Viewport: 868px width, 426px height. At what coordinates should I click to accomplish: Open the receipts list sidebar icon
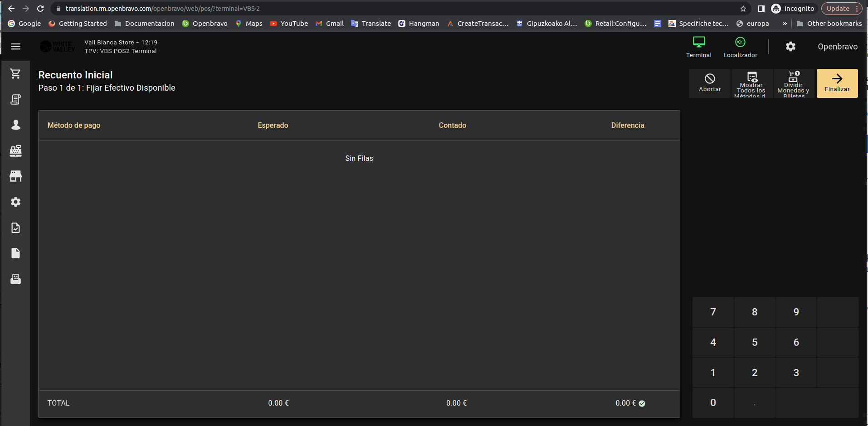coord(15,99)
